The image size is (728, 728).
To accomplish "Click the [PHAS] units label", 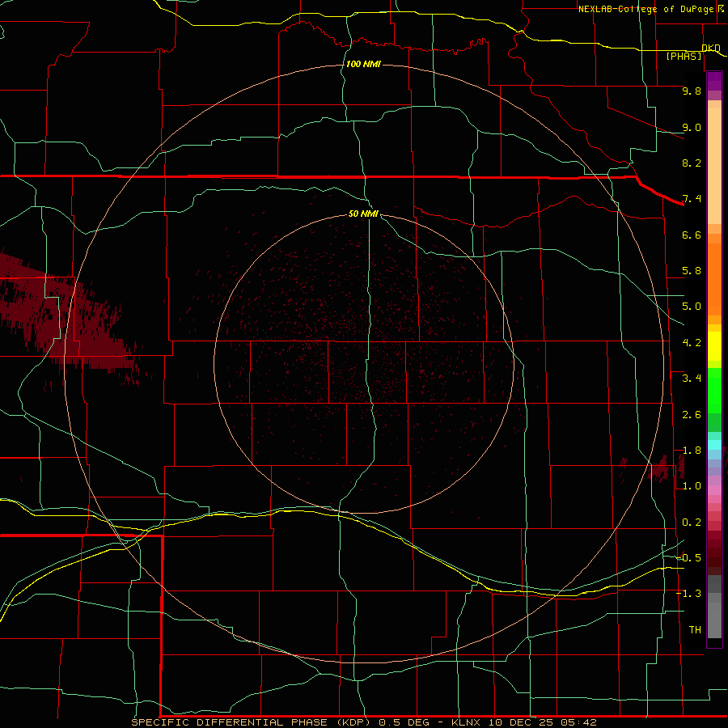I will click(684, 56).
